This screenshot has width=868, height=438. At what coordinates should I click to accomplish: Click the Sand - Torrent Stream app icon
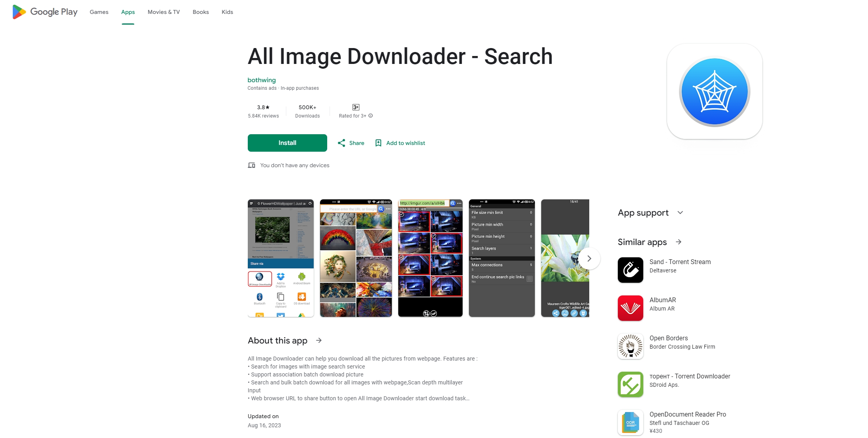[630, 269]
